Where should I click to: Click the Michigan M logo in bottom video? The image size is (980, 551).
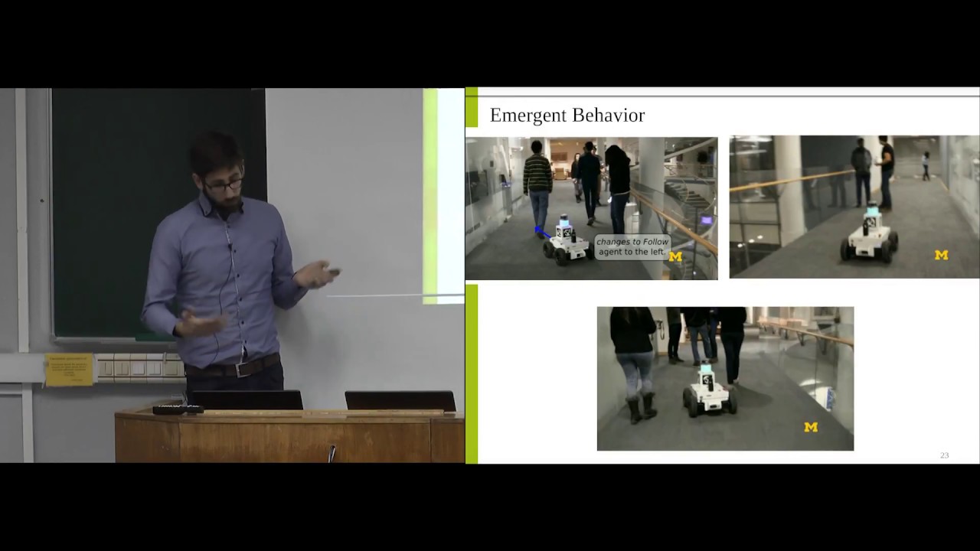click(x=811, y=427)
